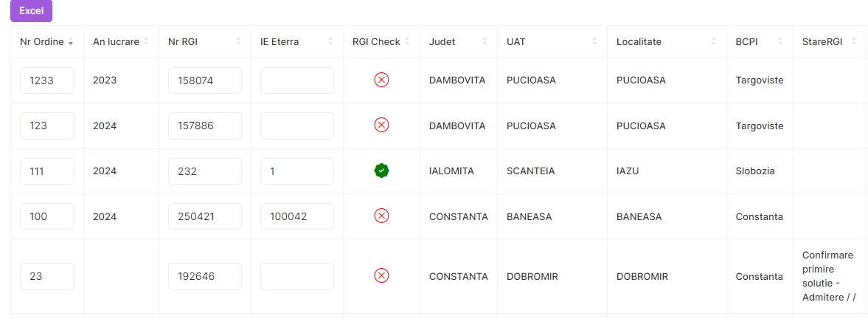Click red X icon for BANEASA row

[381, 216]
